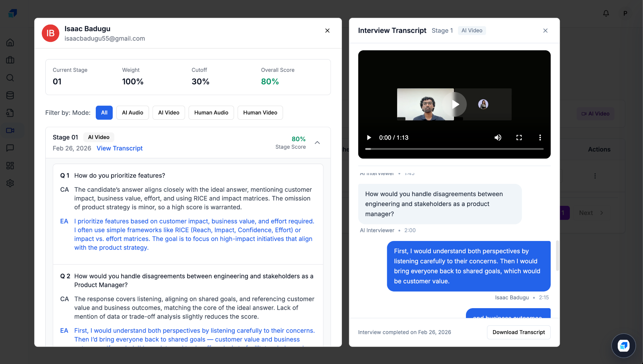This screenshot has width=643, height=364.
Task: Open the Search icon in sidebar
Action: tap(10, 78)
